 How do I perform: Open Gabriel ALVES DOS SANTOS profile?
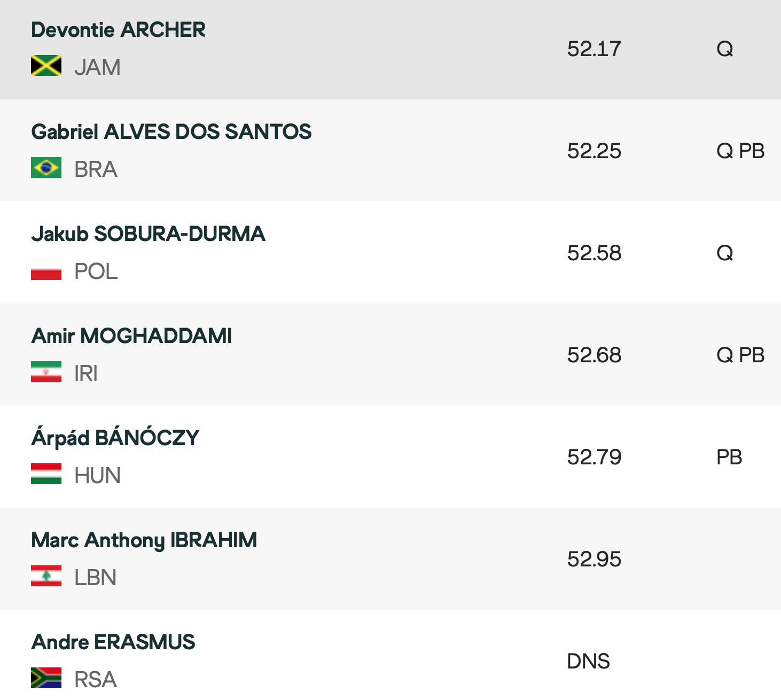[171, 132]
